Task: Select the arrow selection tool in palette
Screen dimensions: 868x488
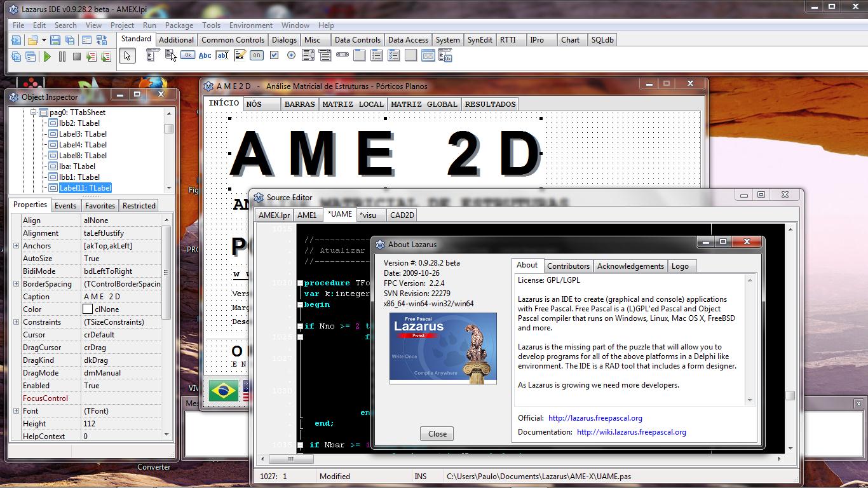Action: [128, 56]
